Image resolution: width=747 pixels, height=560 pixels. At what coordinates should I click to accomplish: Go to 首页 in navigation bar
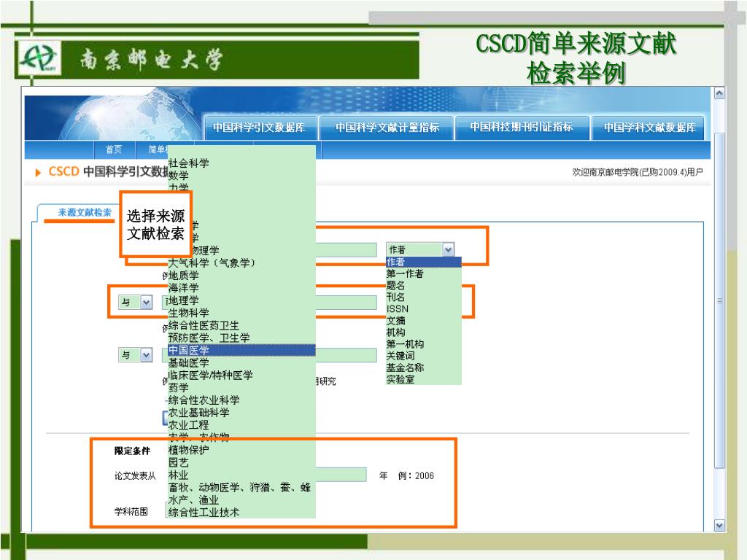click(114, 149)
